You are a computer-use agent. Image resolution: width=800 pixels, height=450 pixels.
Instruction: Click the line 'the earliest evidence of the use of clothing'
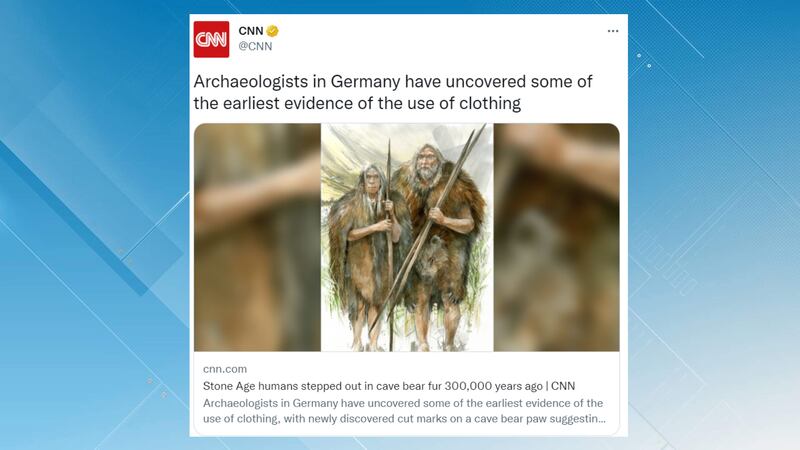coord(357,103)
